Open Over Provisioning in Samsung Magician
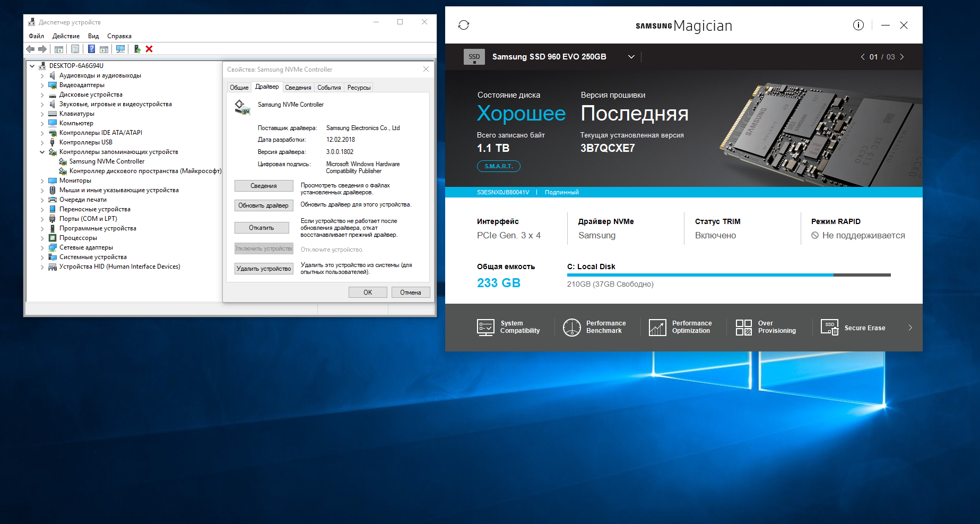This screenshot has width=980, height=524. (766, 327)
